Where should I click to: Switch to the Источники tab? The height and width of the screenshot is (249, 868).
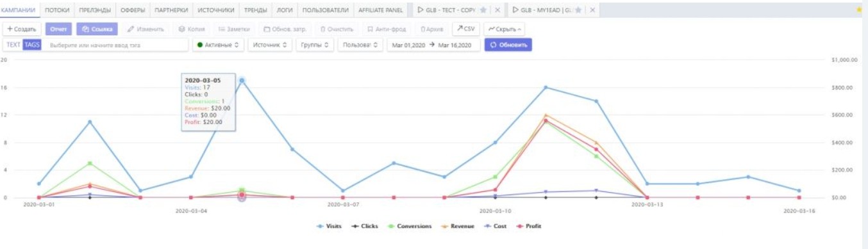[x=215, y=10]
